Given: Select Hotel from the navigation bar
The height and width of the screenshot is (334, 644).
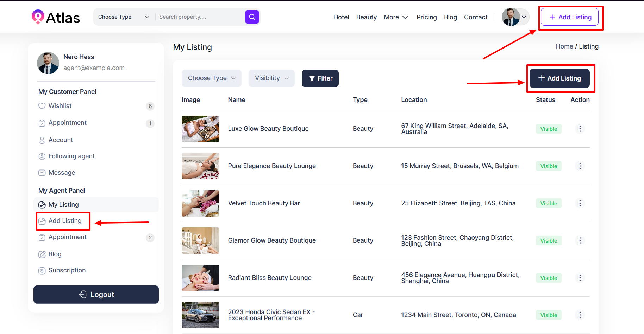Looking at the screenshot, I should coord(341,17).
